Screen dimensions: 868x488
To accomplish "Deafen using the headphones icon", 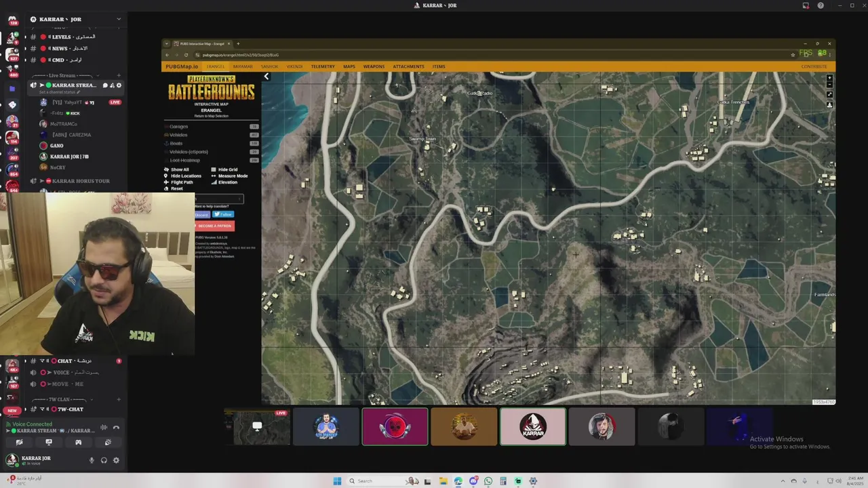I will (104, 460).
